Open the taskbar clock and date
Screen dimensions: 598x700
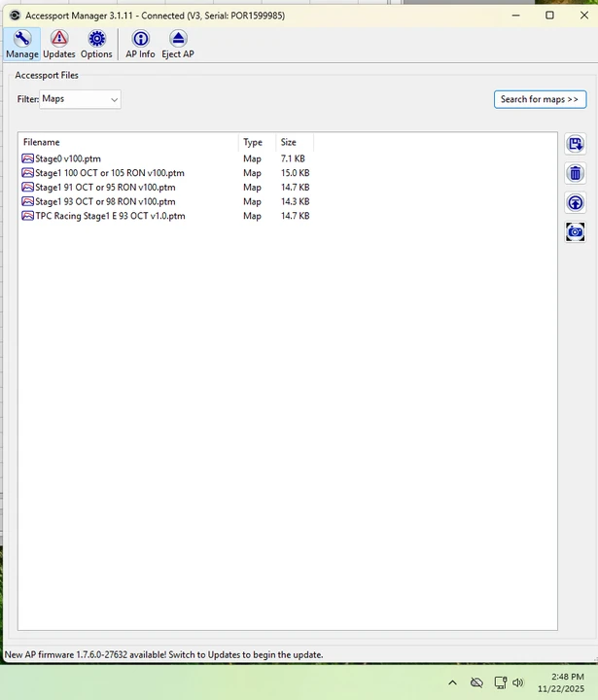pos(561,682)
